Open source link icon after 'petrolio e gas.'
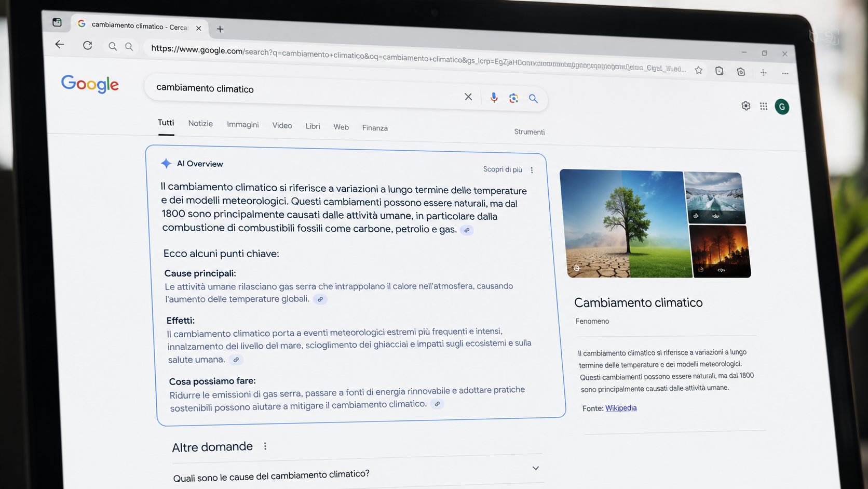Viewport: 868px width, 489px height. [x=467, y=230]
